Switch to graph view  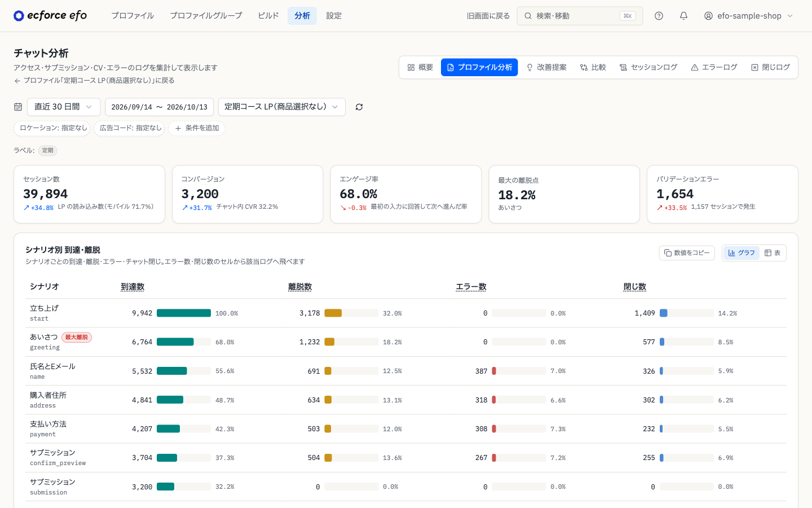coord(742,253)
